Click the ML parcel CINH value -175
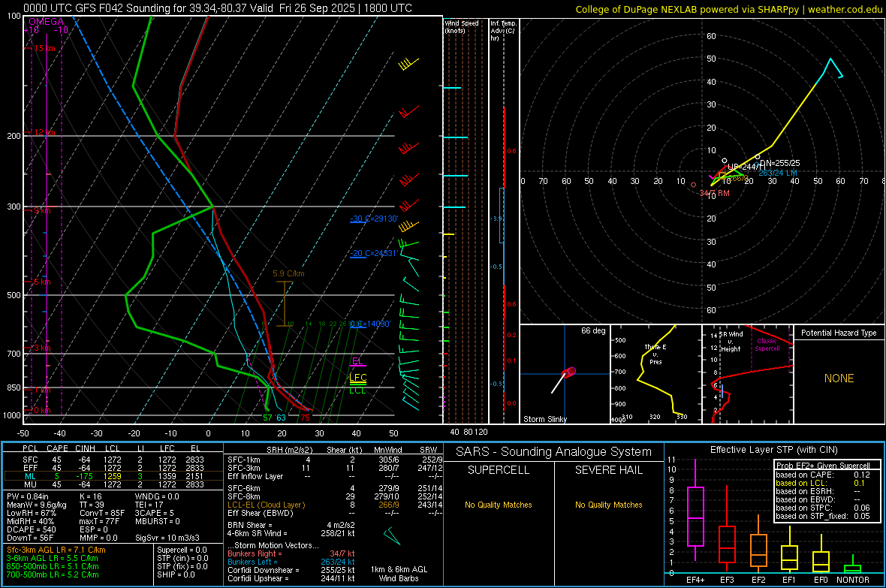Image resolution: width=886 pixels, height=588 pixels. 85,476
